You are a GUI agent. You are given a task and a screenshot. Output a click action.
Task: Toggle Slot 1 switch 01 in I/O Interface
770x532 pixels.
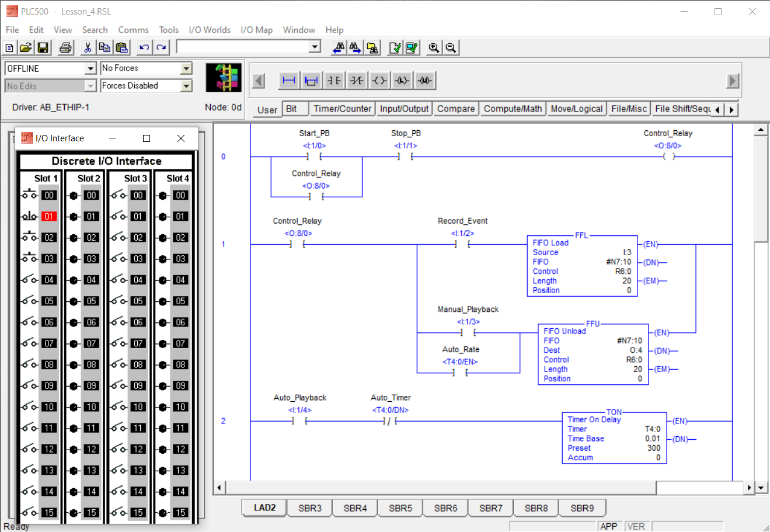pyautogui.click(x=30, y=216)
